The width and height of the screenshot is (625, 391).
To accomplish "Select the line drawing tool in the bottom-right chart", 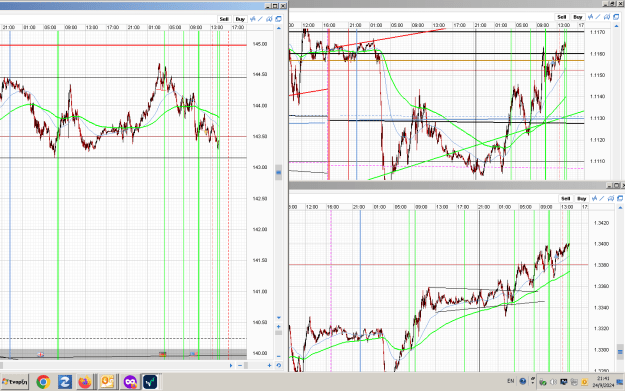I will (x=602, y=198).
